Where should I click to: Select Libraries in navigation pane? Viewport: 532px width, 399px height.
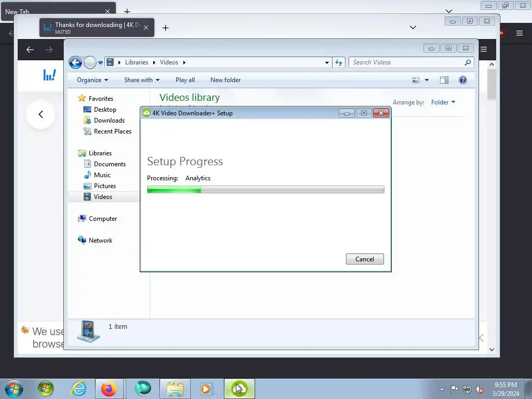click(x=100, y=153)
